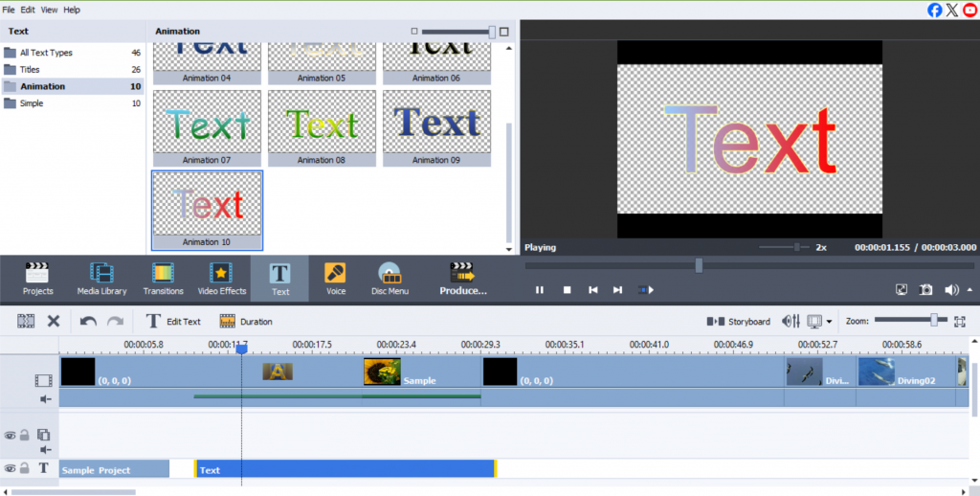Click the timeline Zoom slider
The height and width of the screenshot is (496, 980).
933,321
